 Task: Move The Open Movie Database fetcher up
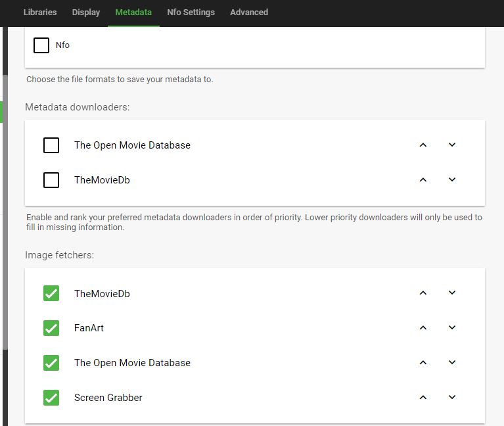423,363
